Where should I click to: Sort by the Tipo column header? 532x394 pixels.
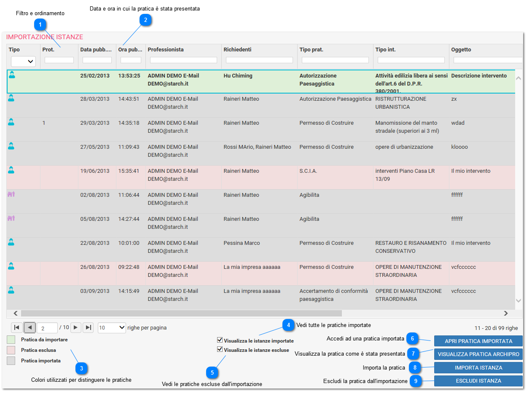(x=14, y=50)
